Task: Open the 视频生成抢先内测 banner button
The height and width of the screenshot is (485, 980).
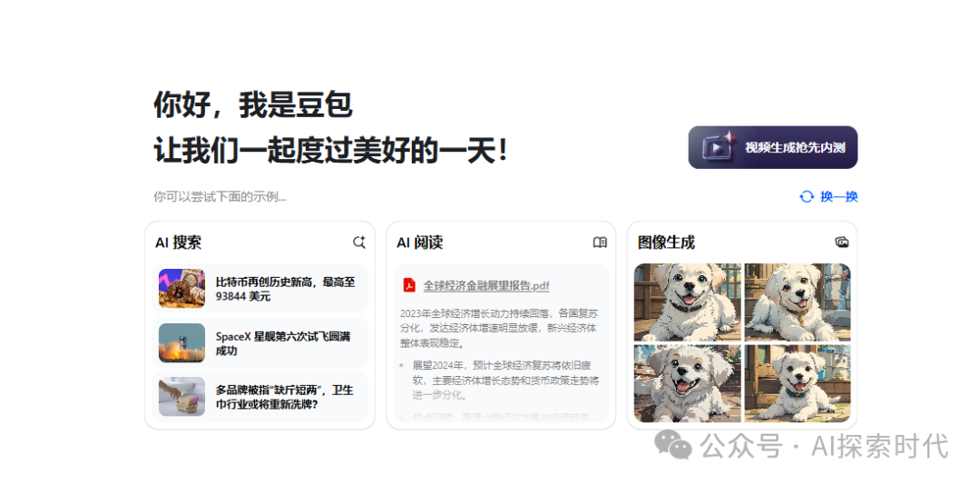Action: click(x=772, y=148)
